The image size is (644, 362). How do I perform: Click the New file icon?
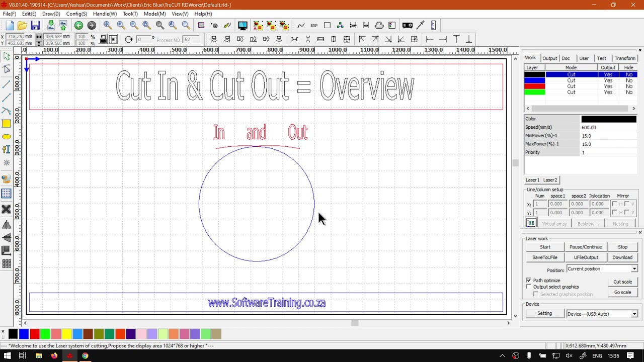[10, 26]
